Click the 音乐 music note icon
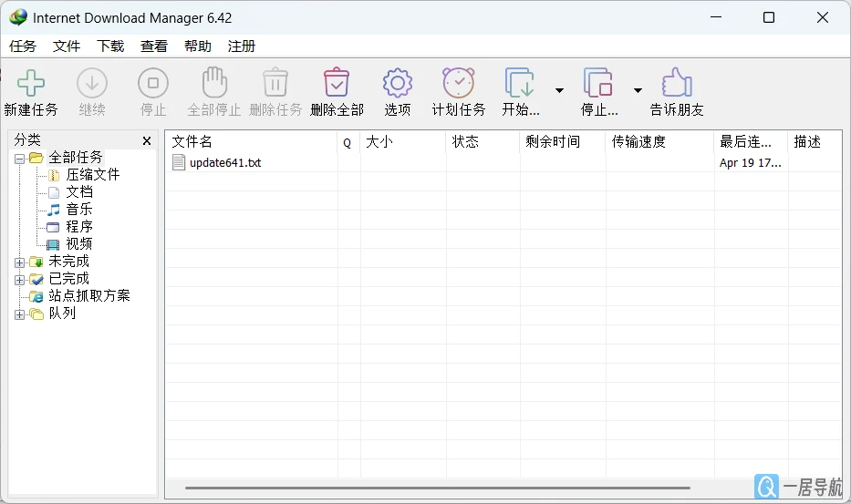The width and height of the screenshot is (851, 504). (x=54, y=210)
